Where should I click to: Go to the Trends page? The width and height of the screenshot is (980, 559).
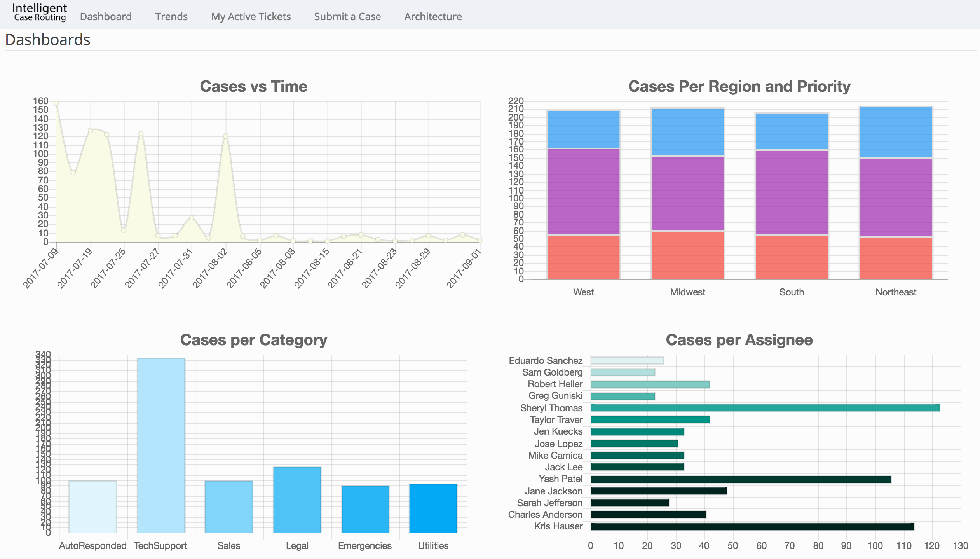click(171, 17)
